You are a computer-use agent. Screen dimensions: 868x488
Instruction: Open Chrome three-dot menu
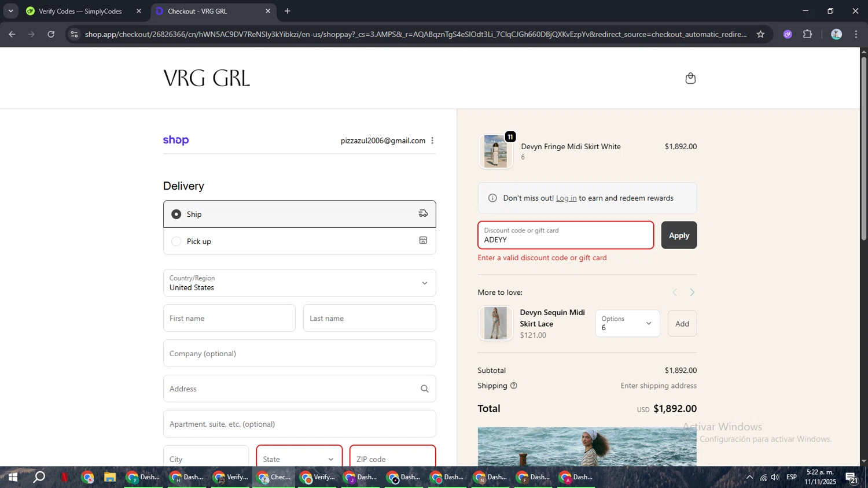pyautogui.click(x=856, y=34)
